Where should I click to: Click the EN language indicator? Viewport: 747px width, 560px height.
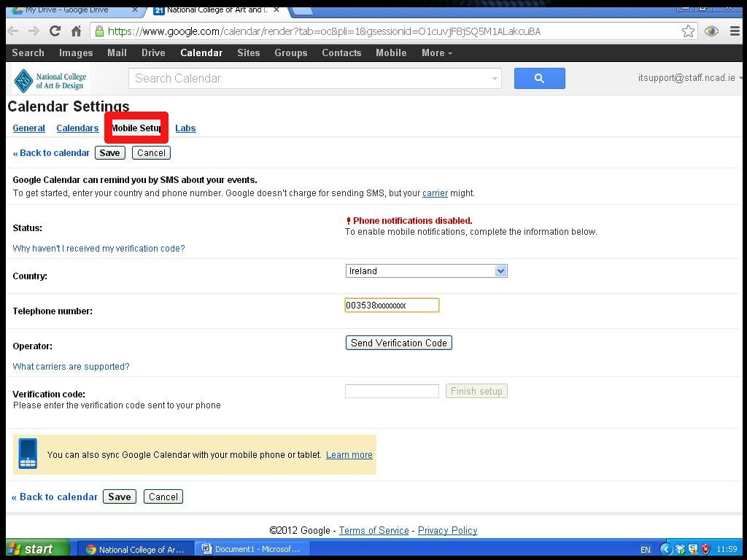(646, 550)
